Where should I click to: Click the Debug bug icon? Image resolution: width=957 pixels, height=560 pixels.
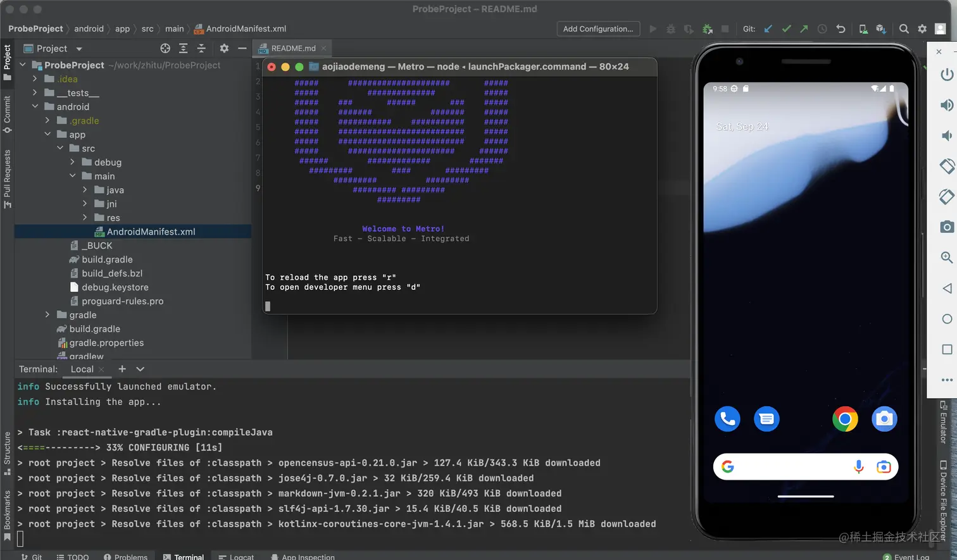click(671, 28)
